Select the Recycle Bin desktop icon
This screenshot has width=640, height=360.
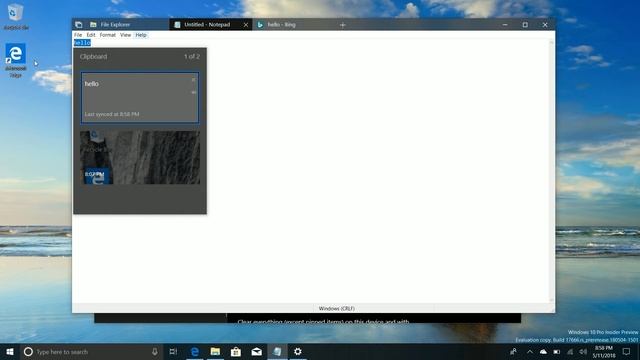(x=16, y=16)
